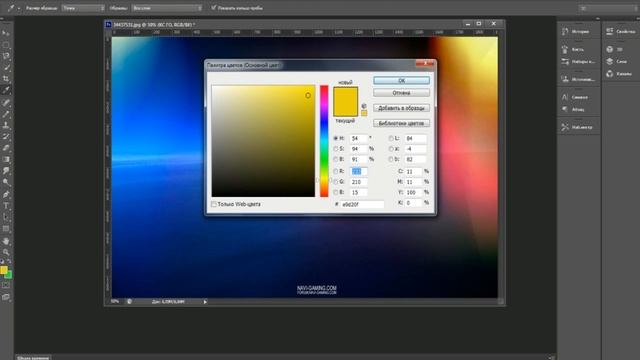Select the Hand tool
Image resolution: width=640 pixels, height=360 pixels.
6,241
